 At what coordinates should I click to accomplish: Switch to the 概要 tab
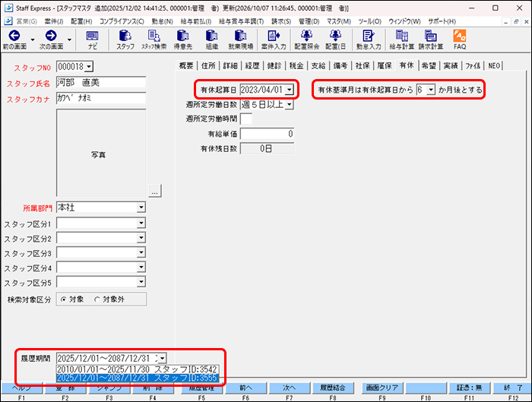(x=186, y=65)
